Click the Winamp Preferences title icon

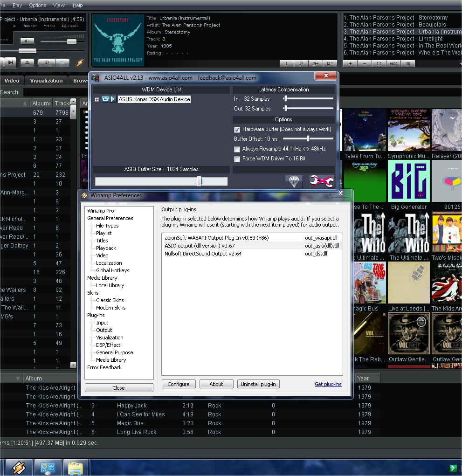(x=84, y=195)
